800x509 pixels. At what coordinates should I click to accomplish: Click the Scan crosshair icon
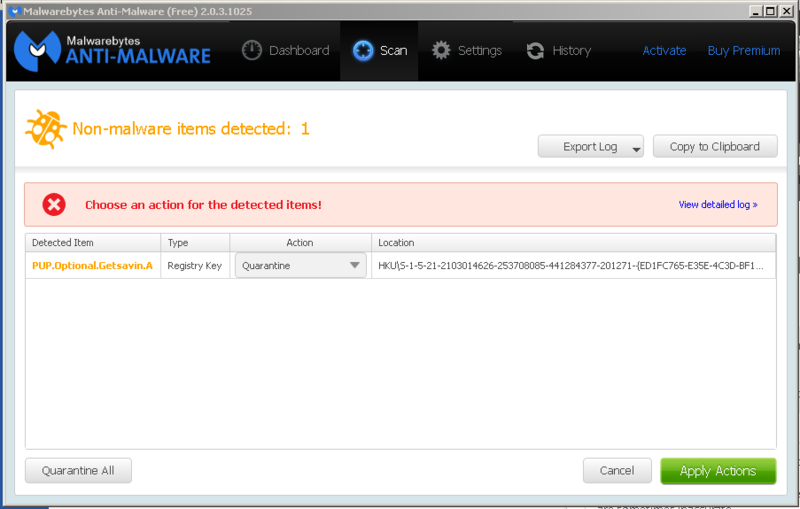(363, 51)
